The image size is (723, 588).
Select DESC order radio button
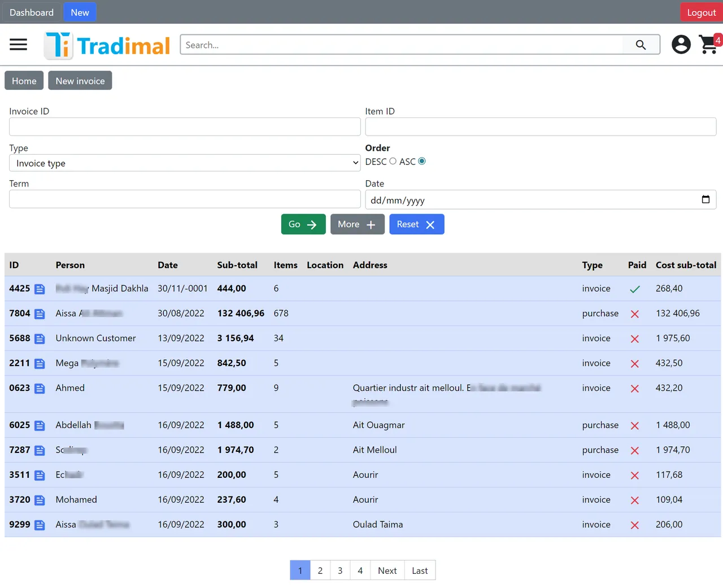pyautogui.click(x=393, y=162)
